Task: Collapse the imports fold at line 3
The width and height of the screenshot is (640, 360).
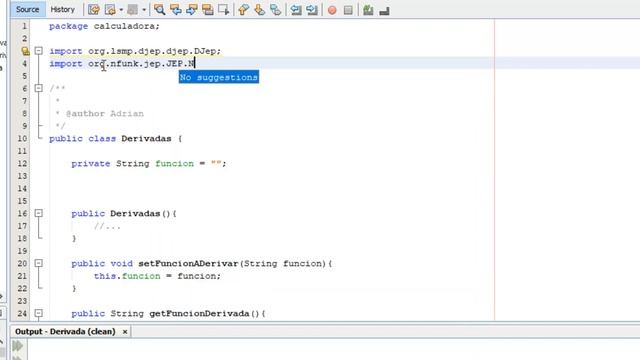Action: (38, 51)
